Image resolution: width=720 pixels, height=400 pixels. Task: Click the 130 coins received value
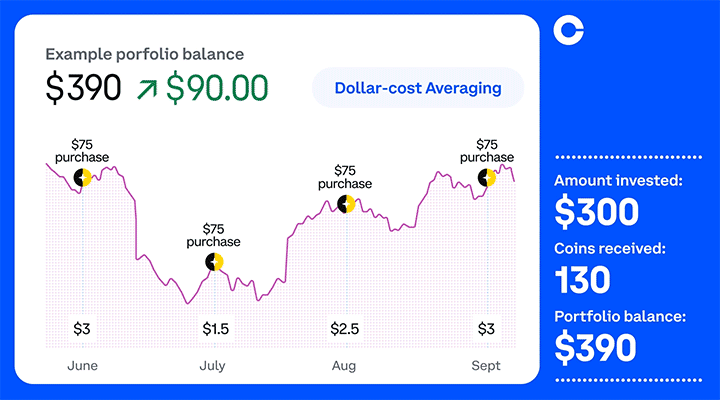click(582, 281)
